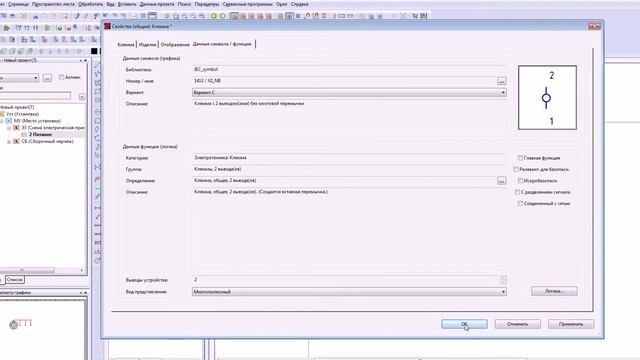
Task: Switch to the part (Изделия) tab
Action: click(x=147, y=44)
